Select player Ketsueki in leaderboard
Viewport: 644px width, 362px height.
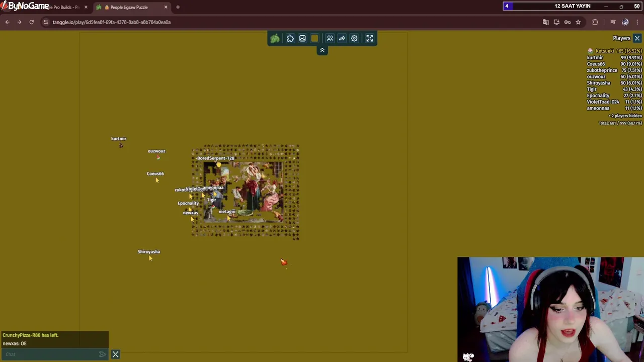[x=614, y=51]
